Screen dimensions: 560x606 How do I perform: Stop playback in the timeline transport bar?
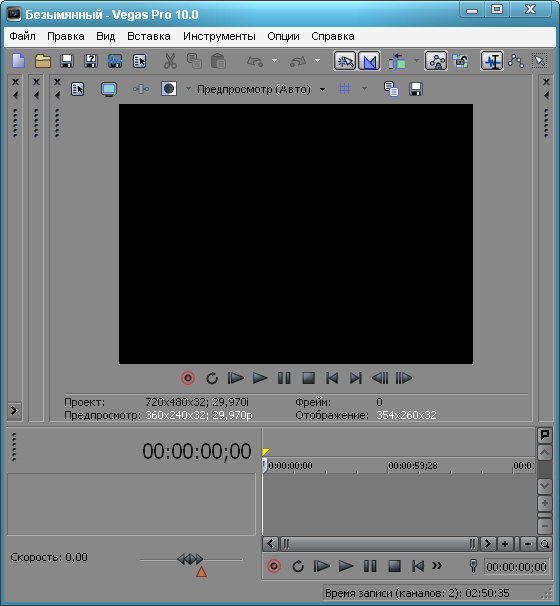click(394, 566)
